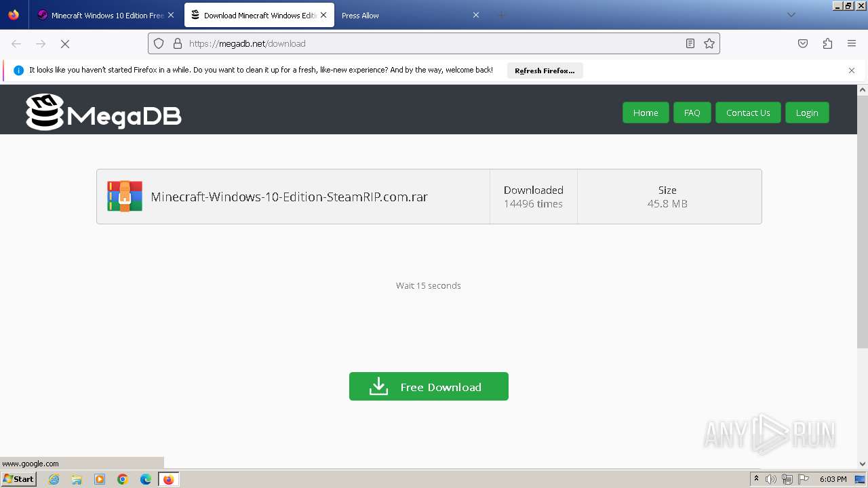Open network tray icon
Viewport: 868px width, 488px height.
coord(787,479)
